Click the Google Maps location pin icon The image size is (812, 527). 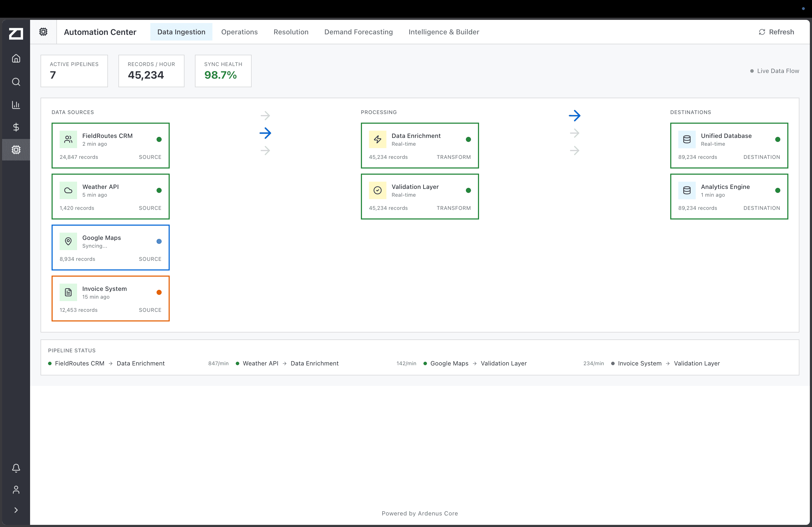pyautogui.click(x=68, y=241)
